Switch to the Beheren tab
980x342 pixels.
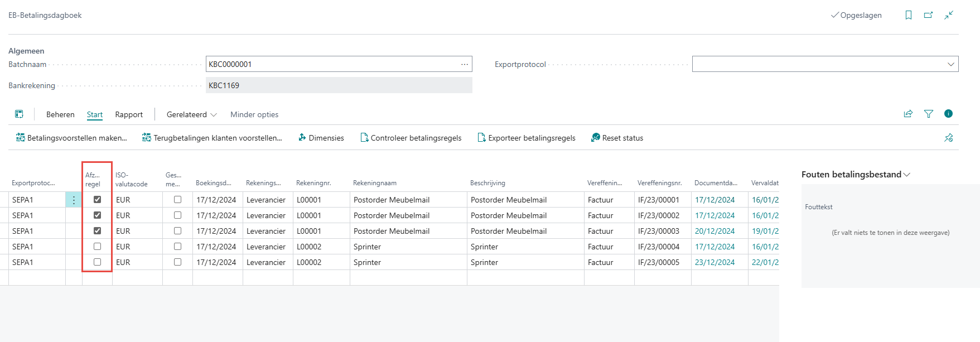pyautogui.click(x=60, y=114)
